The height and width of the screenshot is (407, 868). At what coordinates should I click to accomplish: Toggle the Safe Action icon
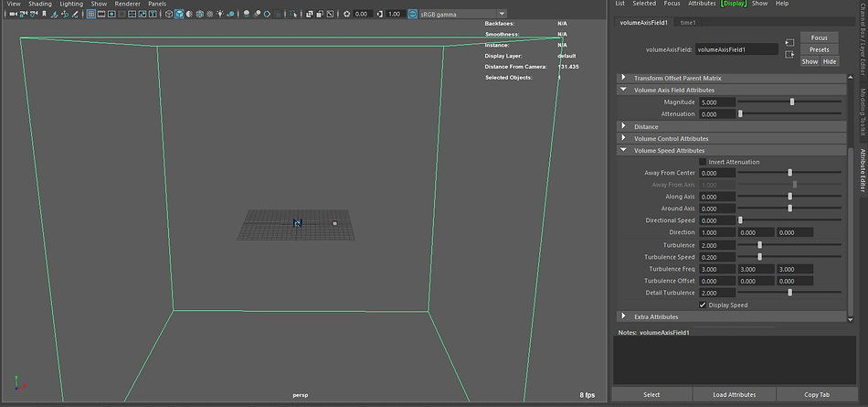click(x=142, y=14)
